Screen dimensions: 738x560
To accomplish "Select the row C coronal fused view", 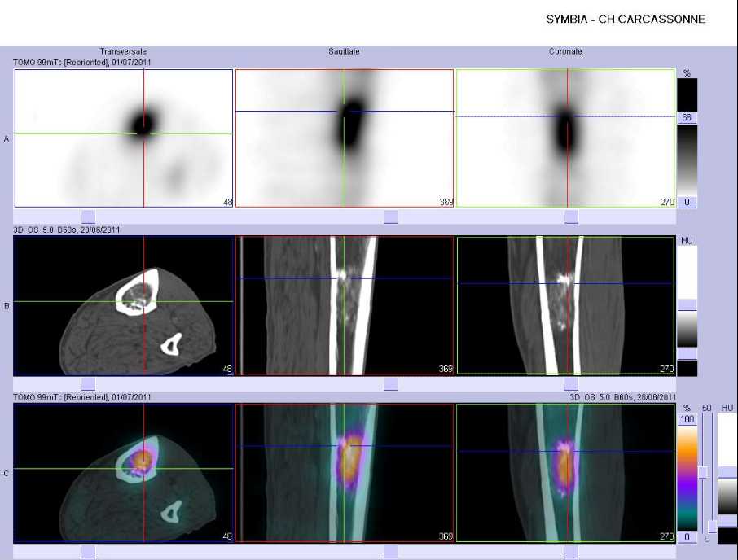I will [565, 473].
